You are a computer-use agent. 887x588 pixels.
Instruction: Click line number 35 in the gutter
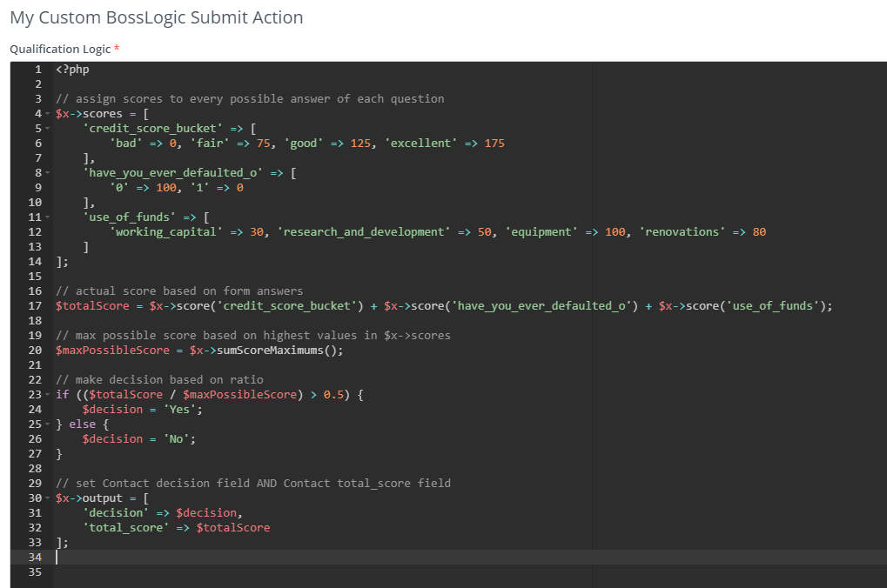coord(35,572)
